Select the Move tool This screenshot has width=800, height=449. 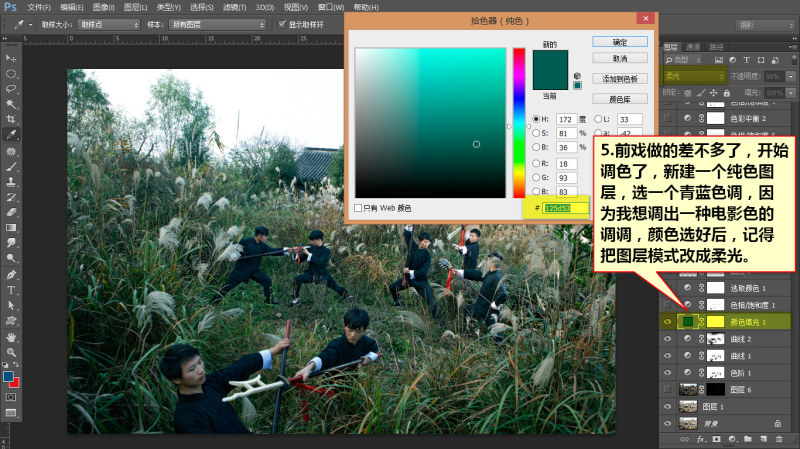(x=11, y=58)
